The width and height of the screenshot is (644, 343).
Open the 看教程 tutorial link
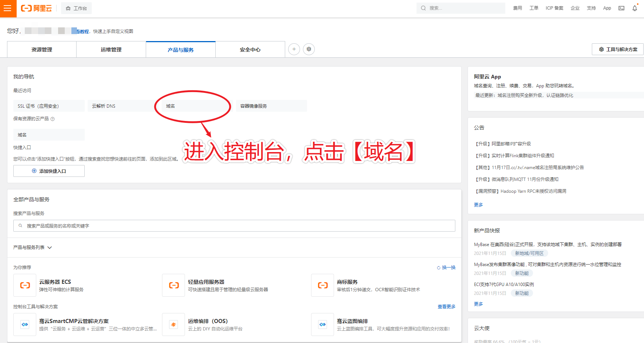click(83, 31)
